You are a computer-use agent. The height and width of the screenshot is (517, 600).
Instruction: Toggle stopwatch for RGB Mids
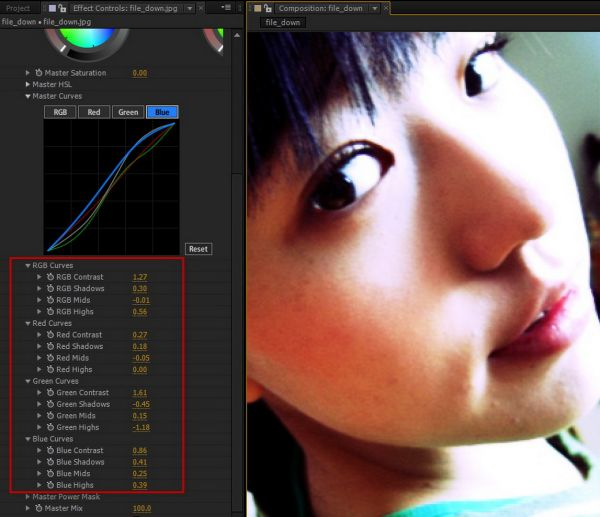click(51, 300)
